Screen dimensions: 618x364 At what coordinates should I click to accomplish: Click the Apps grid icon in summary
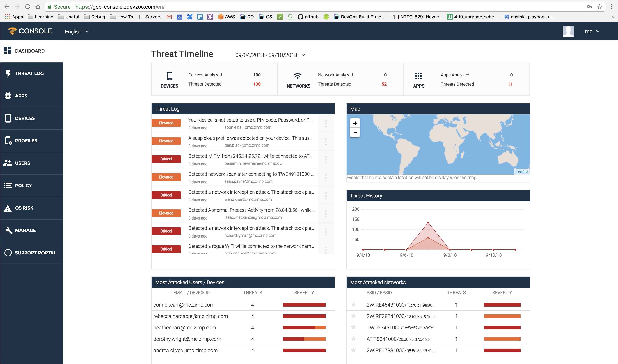click(x=418, y=76)
